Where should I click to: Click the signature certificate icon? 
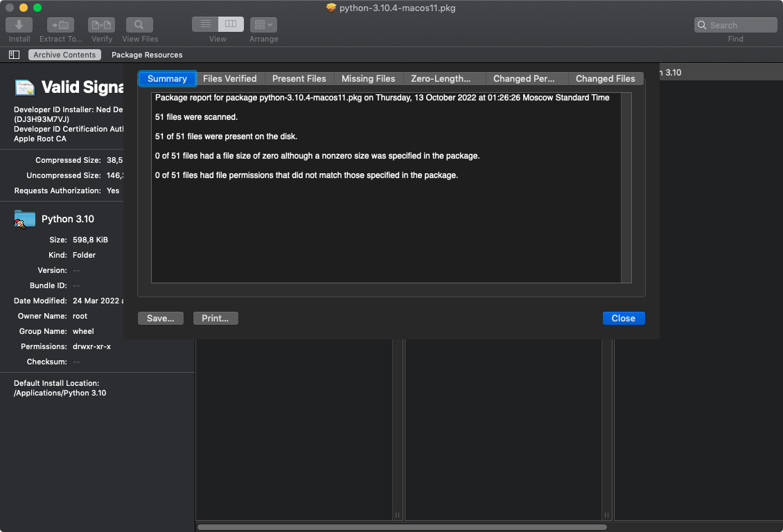25,87
